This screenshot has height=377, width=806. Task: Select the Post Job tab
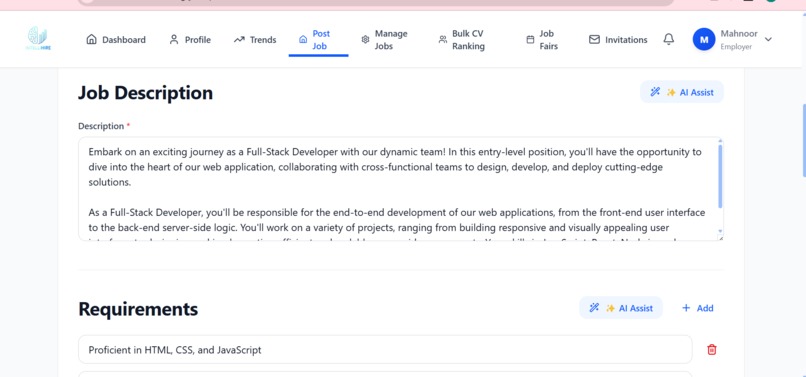click(x=318, y=40)
